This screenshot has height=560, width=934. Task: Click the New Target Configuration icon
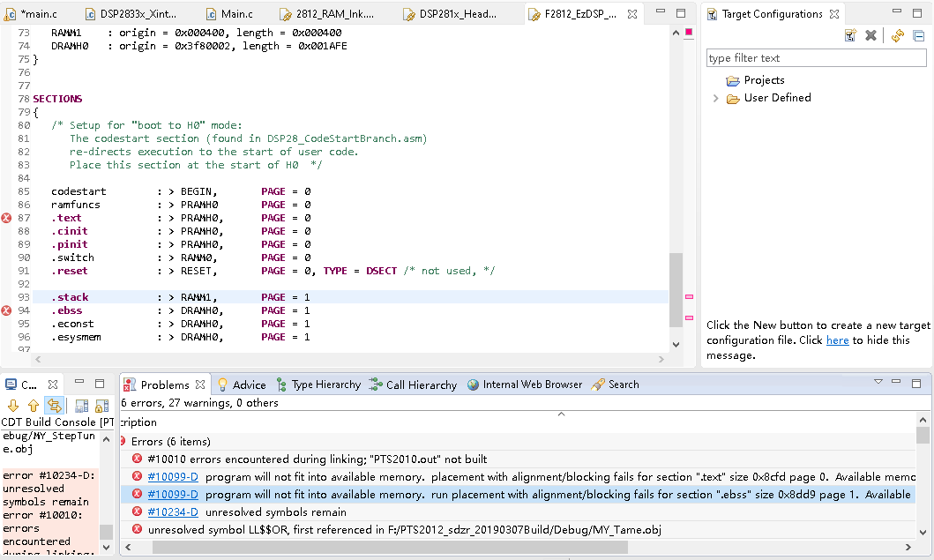850,35
